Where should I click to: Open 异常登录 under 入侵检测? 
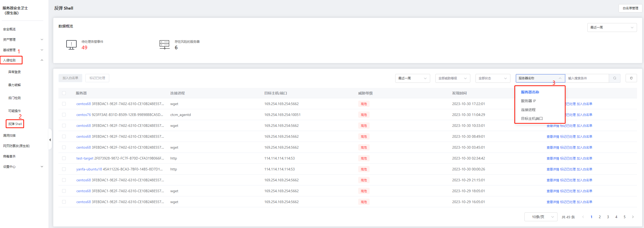pyautogui.click(x=14, y=72)
